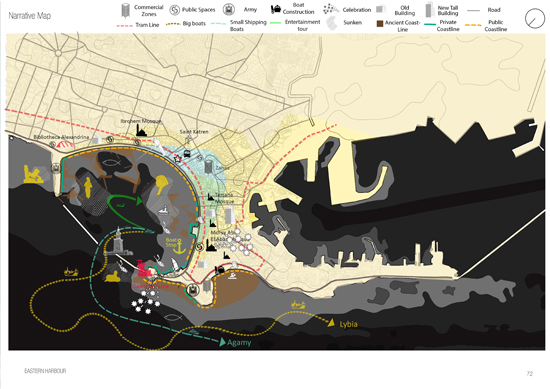
Task: Click the Ancient Coast-Line brown swatch
Action: tap(380, 24)
